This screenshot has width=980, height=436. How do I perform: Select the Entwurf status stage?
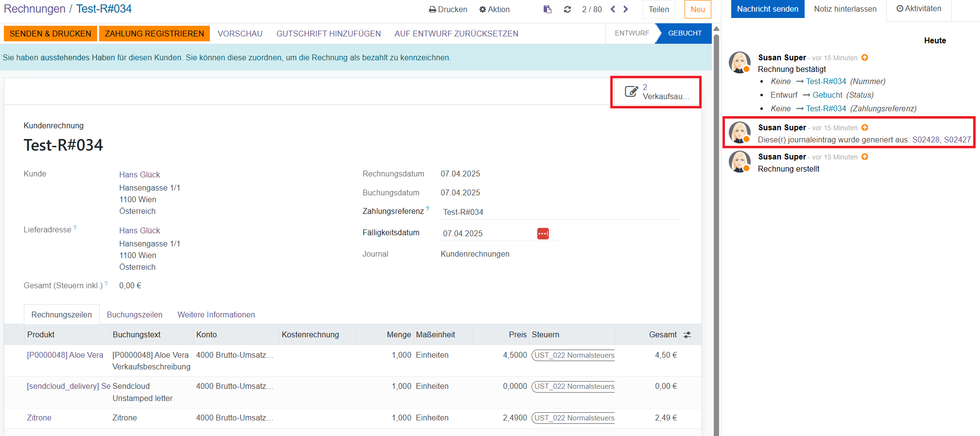[631, 33]
